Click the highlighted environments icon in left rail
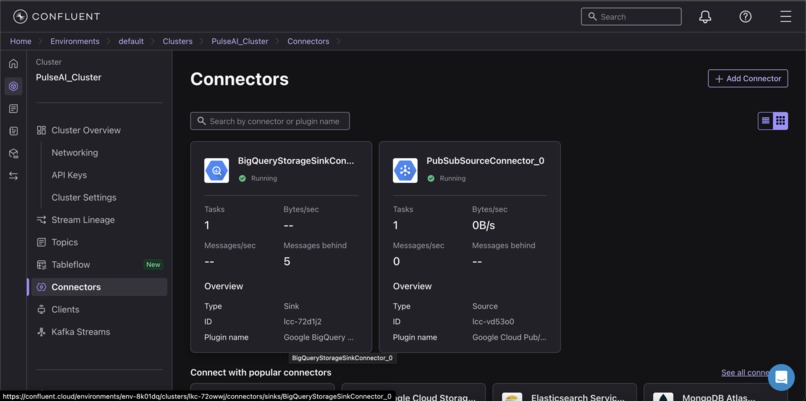The width and height of the screenshot is (806, 401). (x=13, y=86)
